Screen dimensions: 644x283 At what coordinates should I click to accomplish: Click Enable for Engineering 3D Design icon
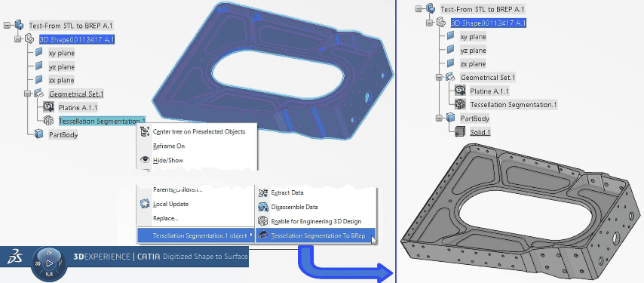pos(263,221)
